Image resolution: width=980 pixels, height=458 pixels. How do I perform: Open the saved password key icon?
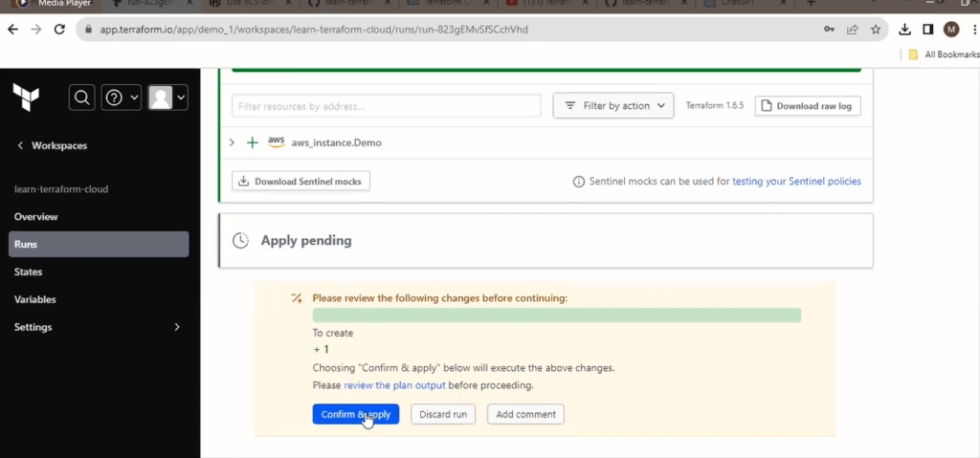pos(829,30)
